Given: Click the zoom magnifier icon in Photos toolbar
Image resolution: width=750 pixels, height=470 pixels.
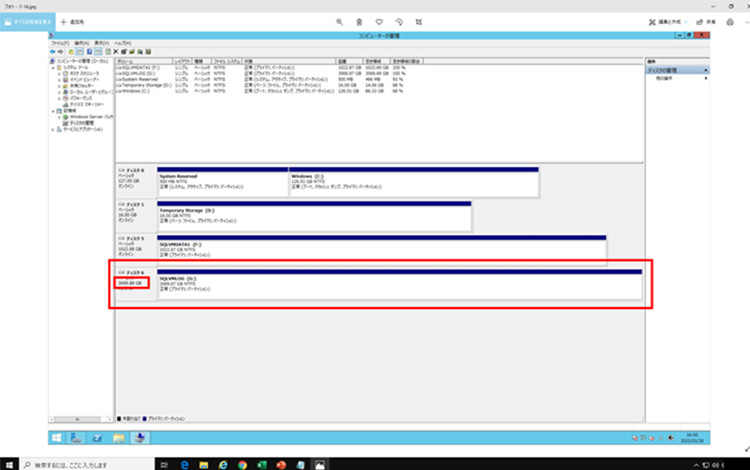Looking at the screenshot, I should (x=340, y=20).
